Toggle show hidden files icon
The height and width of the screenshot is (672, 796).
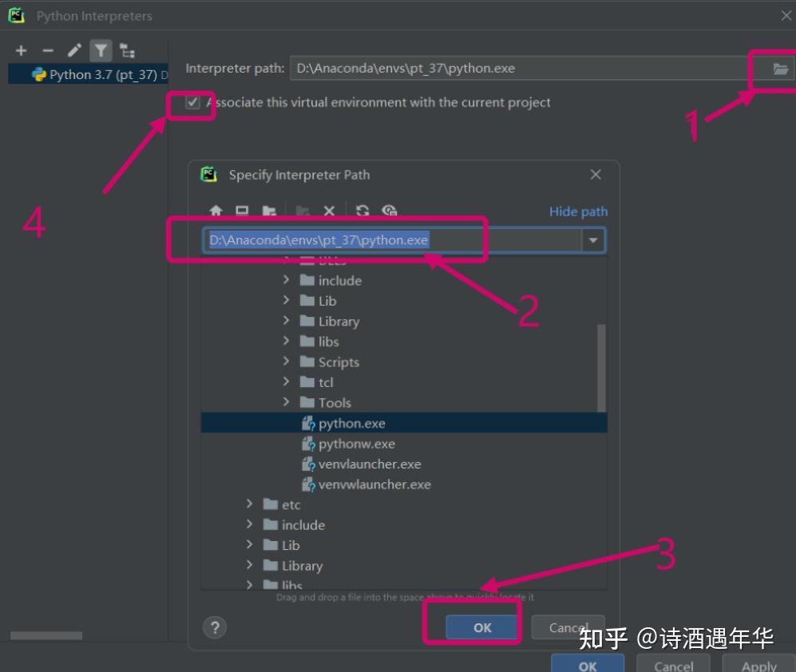[x=390, y=211]
